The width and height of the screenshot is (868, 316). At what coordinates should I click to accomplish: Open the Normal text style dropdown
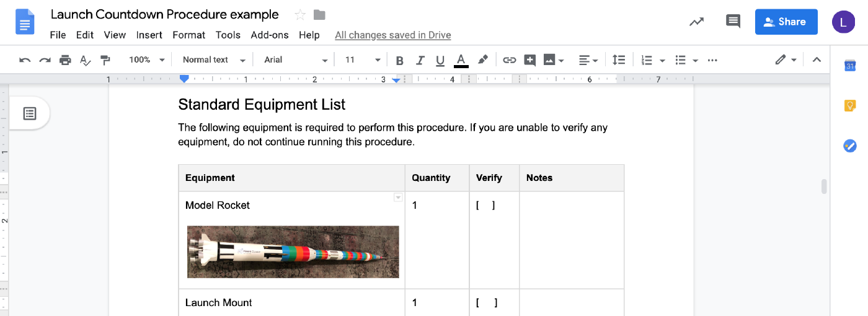click(214, 60)
